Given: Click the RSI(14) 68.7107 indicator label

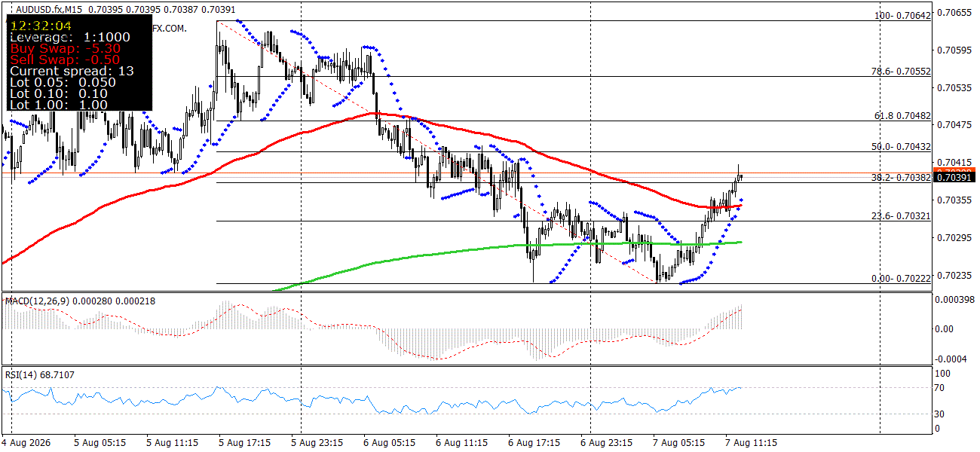Looking at the screenshot, I should (x=40, y=374).
